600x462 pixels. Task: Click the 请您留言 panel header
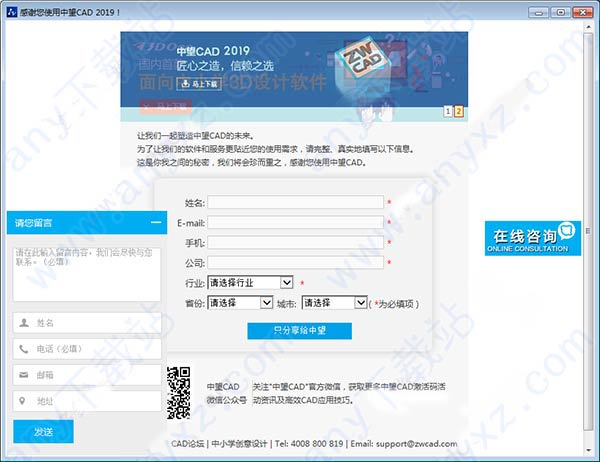click(87, 222)
